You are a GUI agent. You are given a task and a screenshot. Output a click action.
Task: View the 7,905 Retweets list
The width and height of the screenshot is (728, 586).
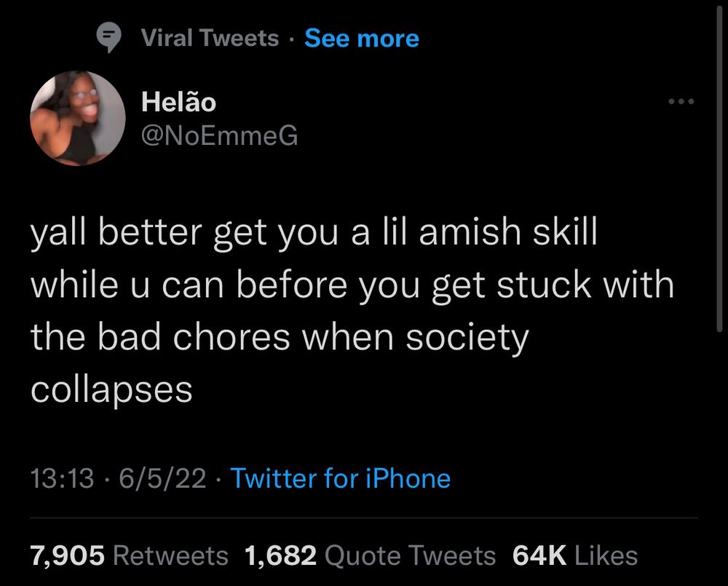129,556
